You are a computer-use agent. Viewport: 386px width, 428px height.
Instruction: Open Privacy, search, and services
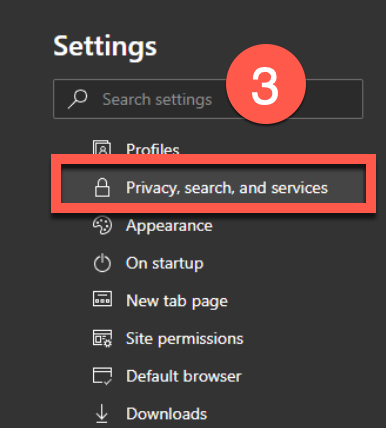213,183
